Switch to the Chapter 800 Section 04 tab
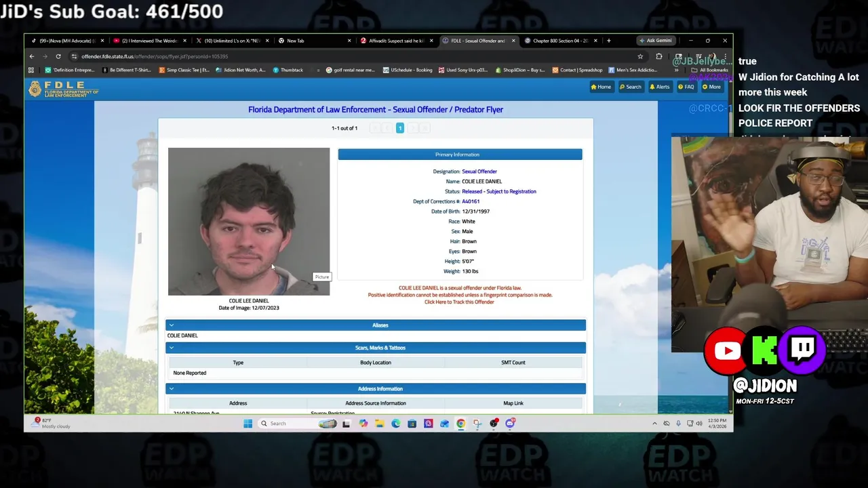This screenshot has width=868, height=488. click(560, 41)
